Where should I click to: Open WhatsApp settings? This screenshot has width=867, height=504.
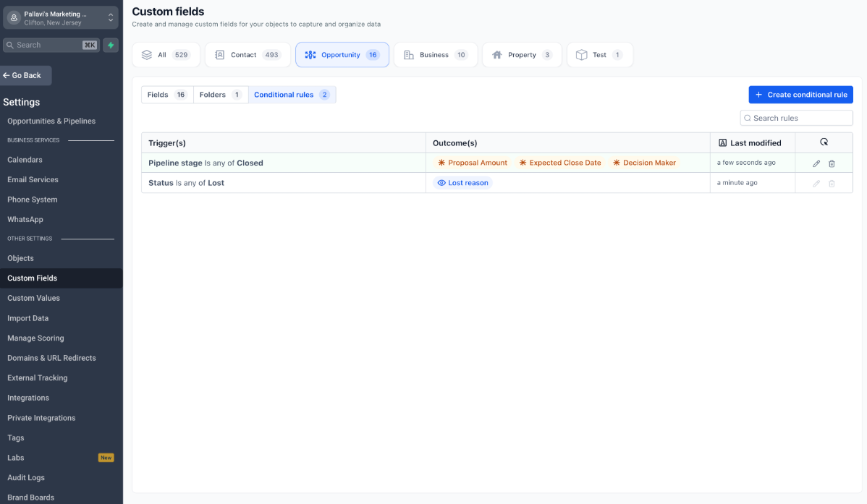click(25, 219)
